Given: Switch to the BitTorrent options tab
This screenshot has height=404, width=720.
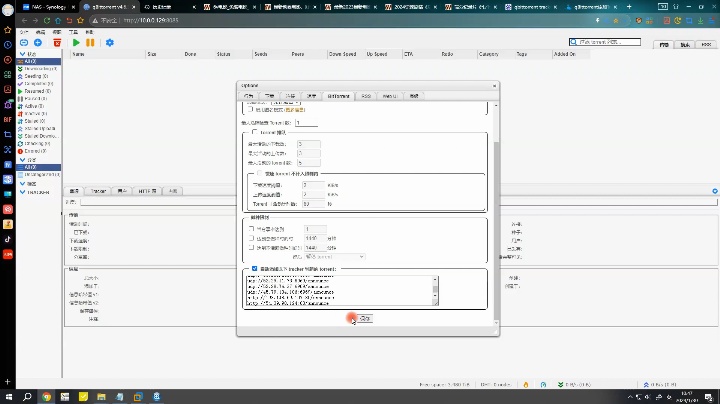Looking at the screenshot, I should pos(338,96).
